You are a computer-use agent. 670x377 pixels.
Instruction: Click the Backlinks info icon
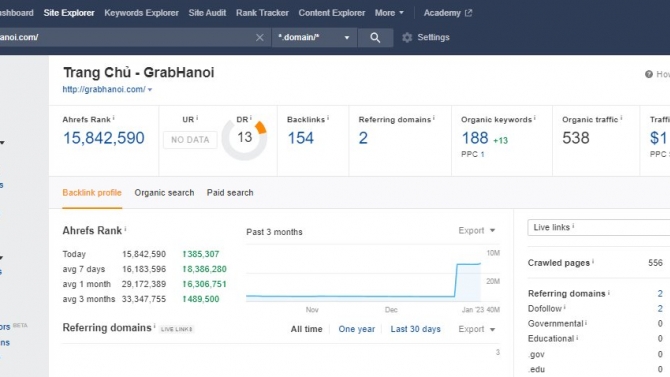pyautogui.click(x=328, y=118)
